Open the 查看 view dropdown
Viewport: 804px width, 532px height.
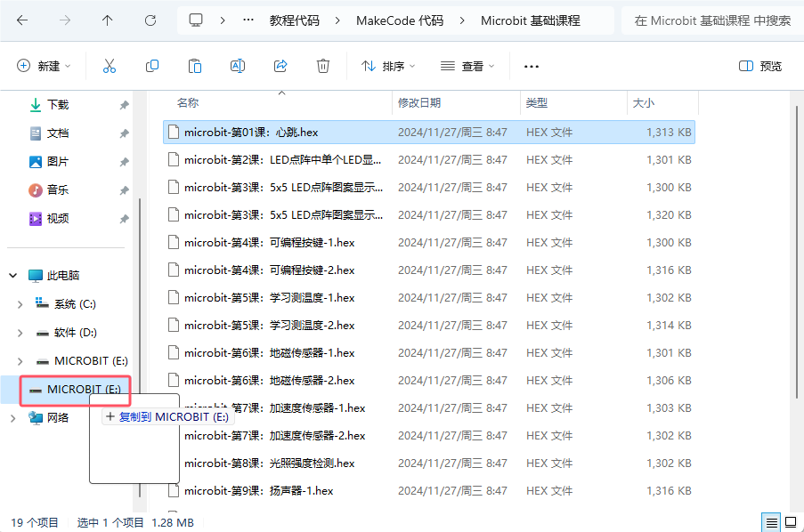tap(467, 66)
